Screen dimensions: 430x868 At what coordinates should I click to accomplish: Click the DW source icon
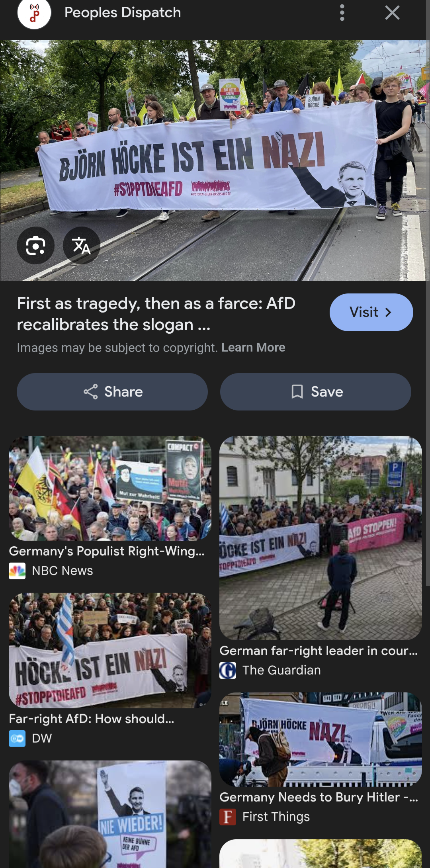[x=17, y=739]
